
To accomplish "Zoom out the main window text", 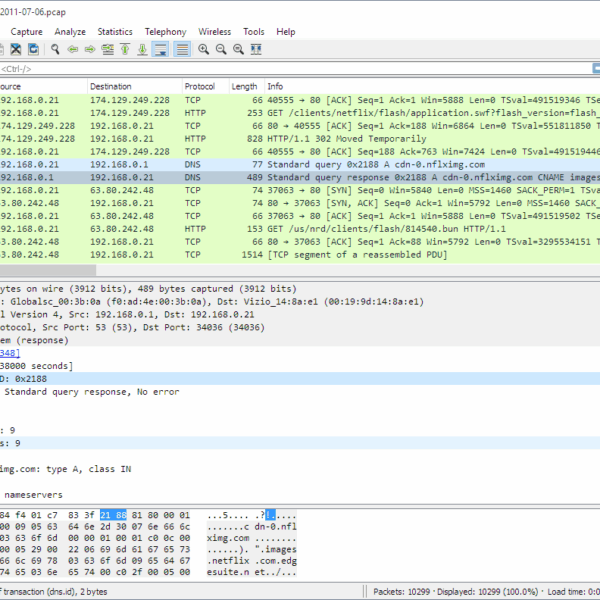I will pos(221,49).
